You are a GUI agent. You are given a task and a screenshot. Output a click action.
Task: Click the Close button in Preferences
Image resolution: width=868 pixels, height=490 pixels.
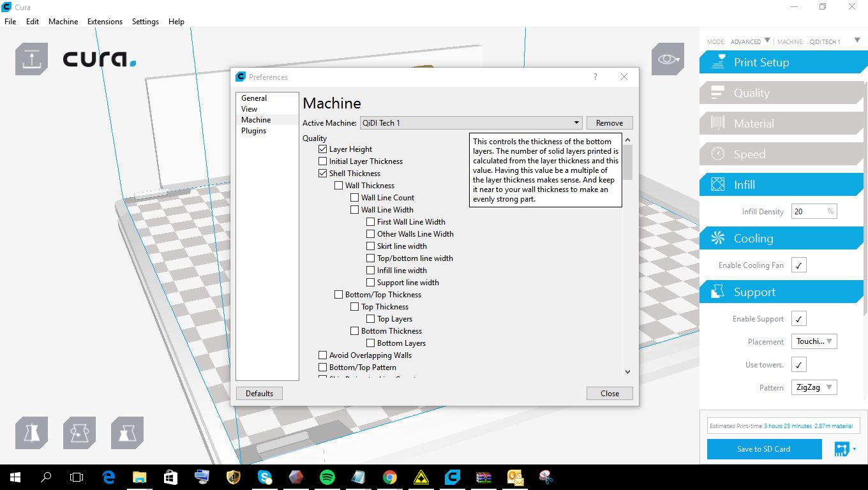click(610, 394)
